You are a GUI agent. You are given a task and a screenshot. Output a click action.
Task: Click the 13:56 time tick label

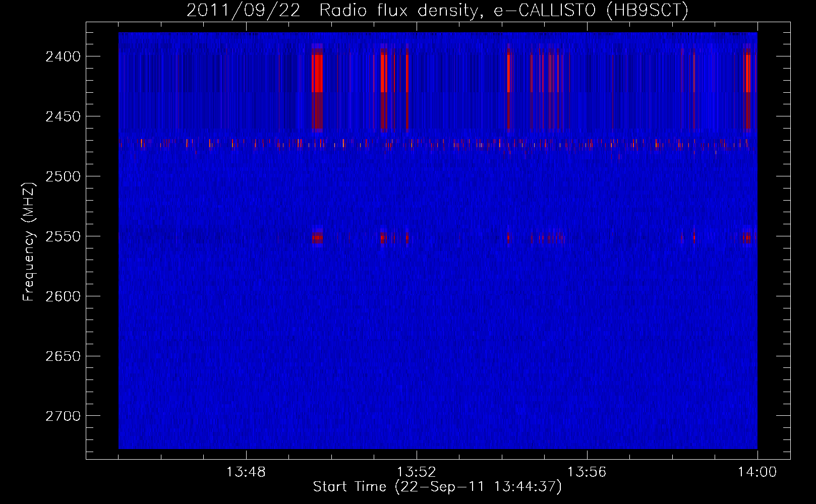pyautogui.click(x=587, y=472)
